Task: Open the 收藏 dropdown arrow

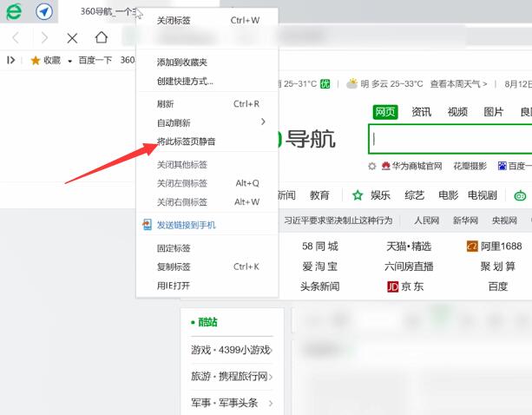Action: 69,61
